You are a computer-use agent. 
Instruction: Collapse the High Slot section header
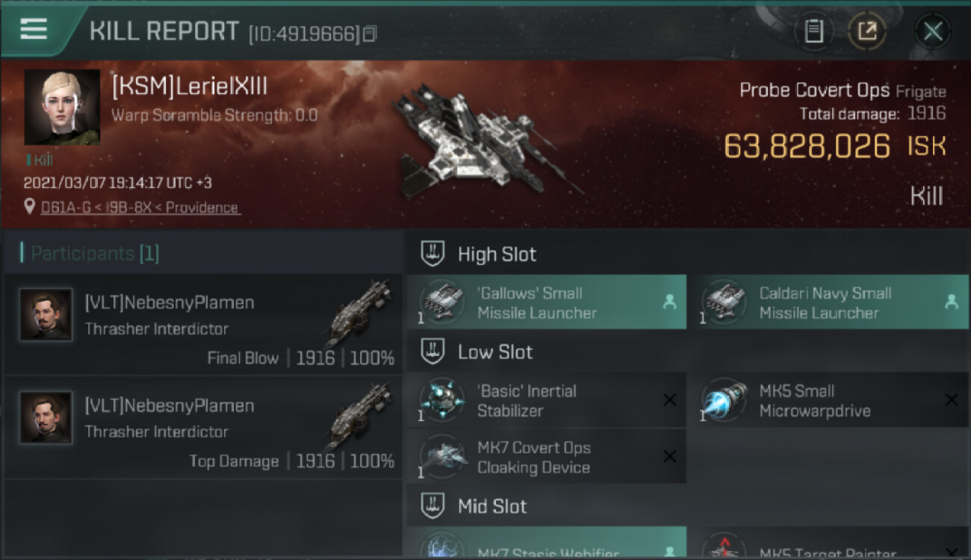point(687,255)
